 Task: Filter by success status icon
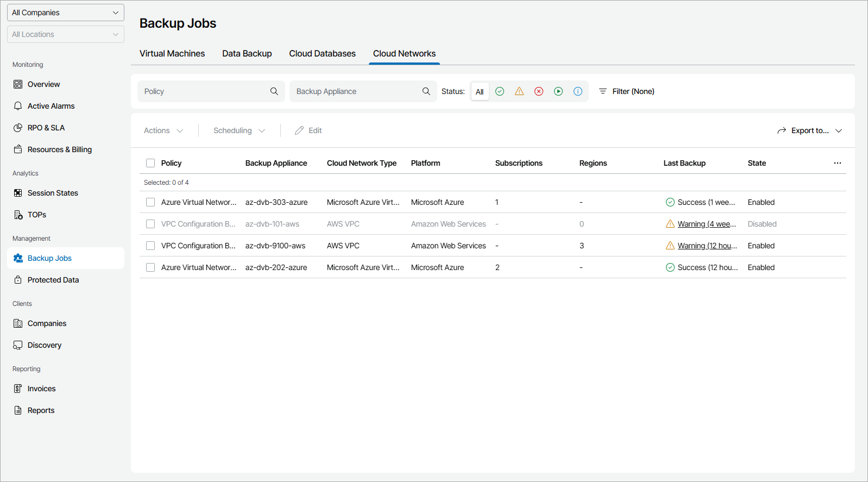(500, 91)
